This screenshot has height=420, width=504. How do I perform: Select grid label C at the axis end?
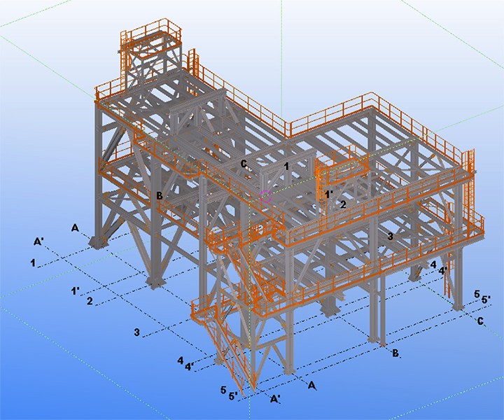tap(479, 321)
